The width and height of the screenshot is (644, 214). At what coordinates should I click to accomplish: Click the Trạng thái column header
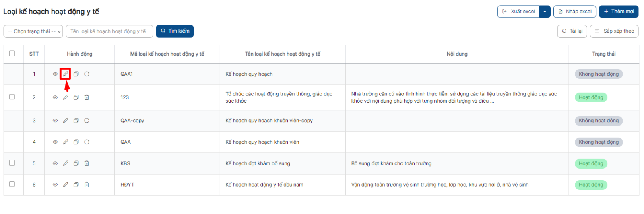604,54
